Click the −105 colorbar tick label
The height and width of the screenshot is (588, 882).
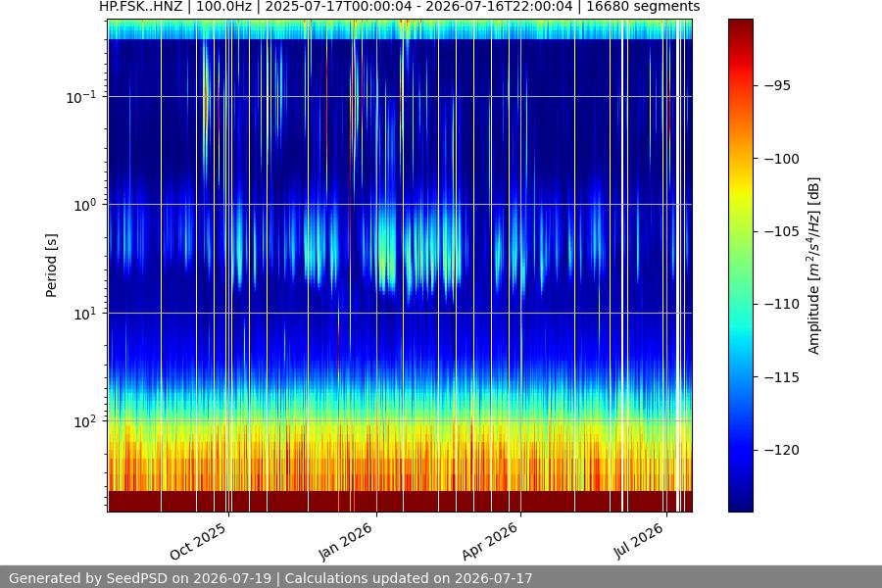coord(782,231)
